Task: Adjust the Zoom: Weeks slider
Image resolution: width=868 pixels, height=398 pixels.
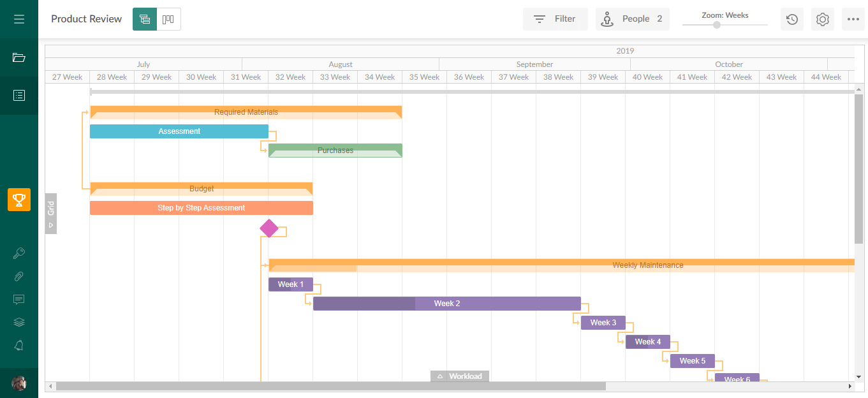Action: pyautogui.click(x=717, y=25)
